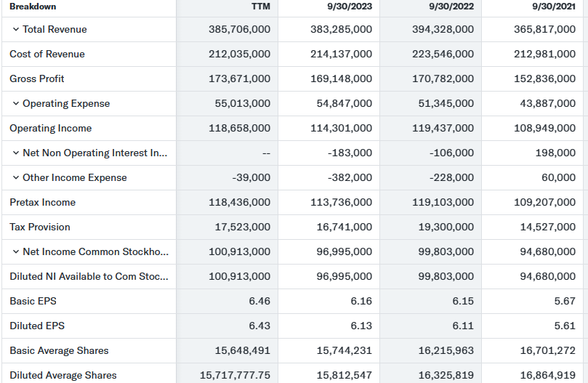Screen dimensions: 588x383
Task: Click the Other Income Expense label
Action: [75, 178]
